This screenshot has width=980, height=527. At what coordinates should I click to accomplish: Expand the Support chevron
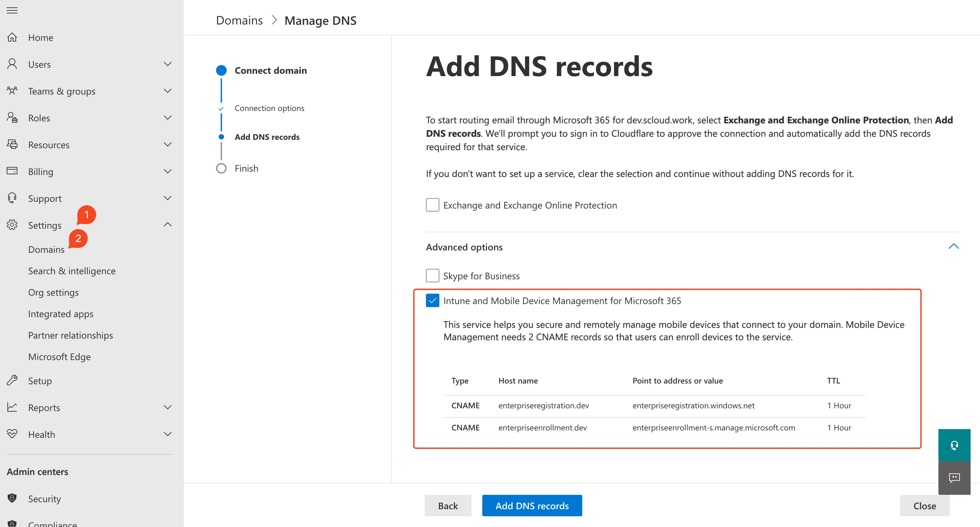click(167, 198)
